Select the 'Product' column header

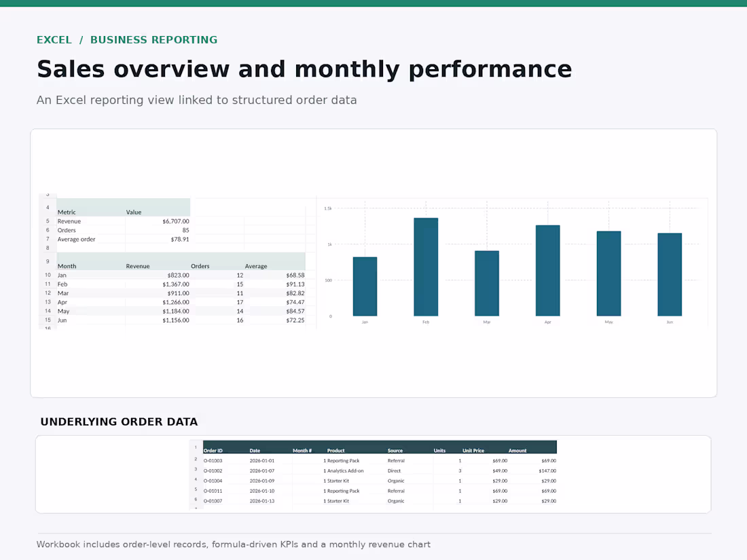(357, 447)
